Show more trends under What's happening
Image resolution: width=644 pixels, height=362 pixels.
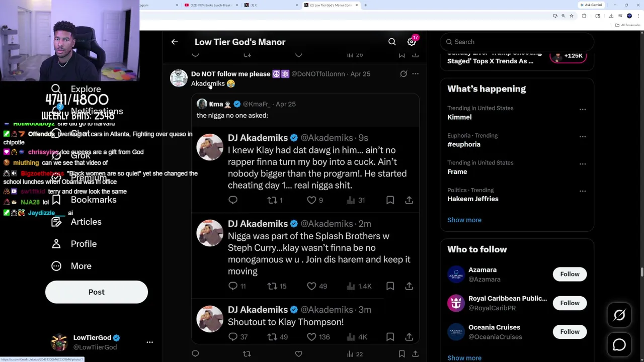click(x=464, y=220)
